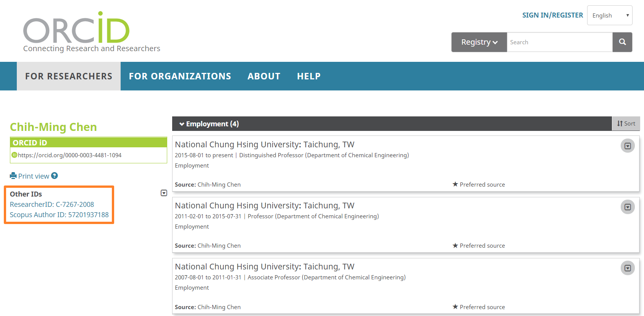Open the Print view help question mark
644x316 pixels.
pos(55,176)
